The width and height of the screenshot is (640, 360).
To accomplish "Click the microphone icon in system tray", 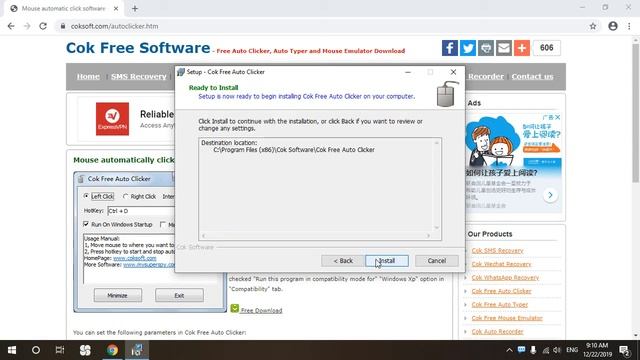I will coord(533,350).
